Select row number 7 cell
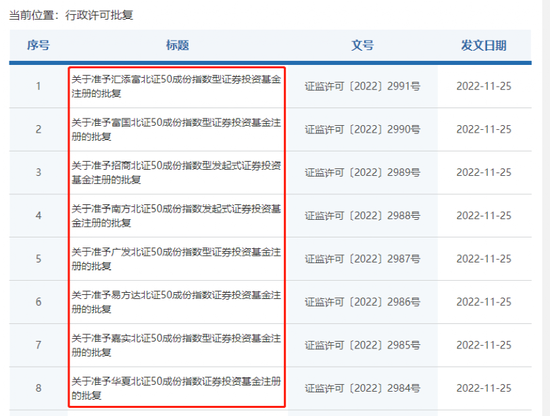 click(38, 345)
